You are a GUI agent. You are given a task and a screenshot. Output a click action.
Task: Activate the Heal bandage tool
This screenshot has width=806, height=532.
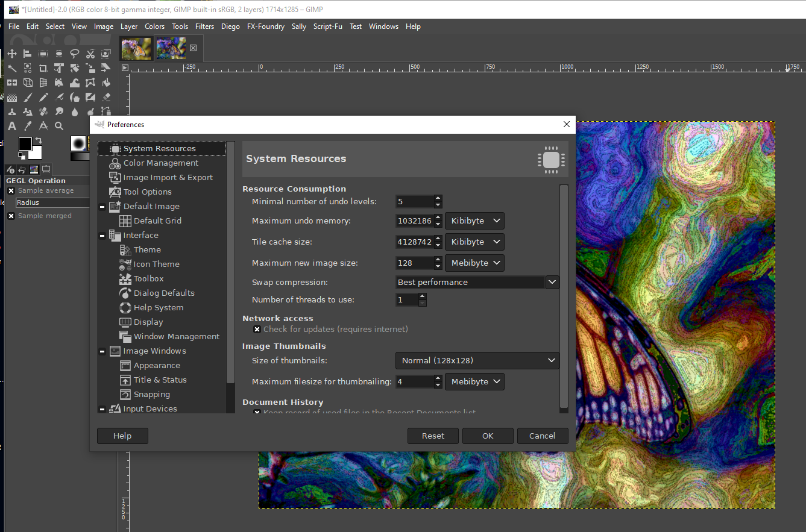point(43,111)
